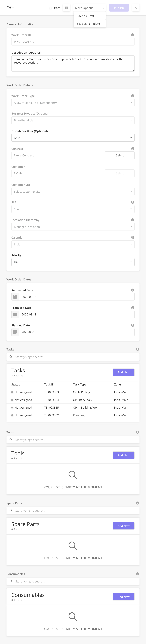Click Add New in Tools panel

coord(123,455)
